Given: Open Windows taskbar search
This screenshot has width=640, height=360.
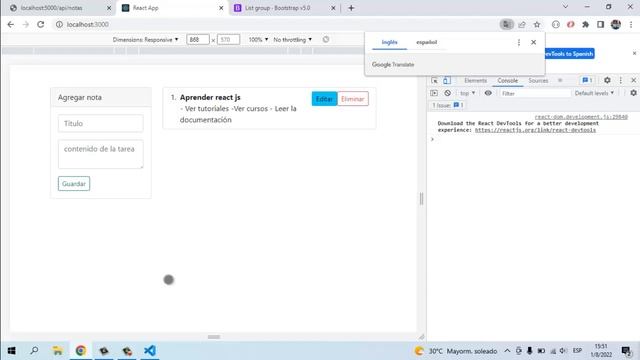Looking at the screenshot, I should coord(35,351).
